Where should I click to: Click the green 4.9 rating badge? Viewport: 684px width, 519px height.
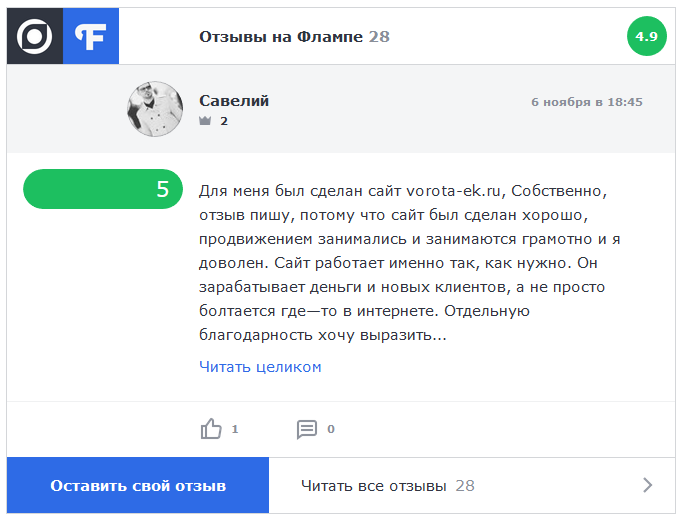coord(646,37)
